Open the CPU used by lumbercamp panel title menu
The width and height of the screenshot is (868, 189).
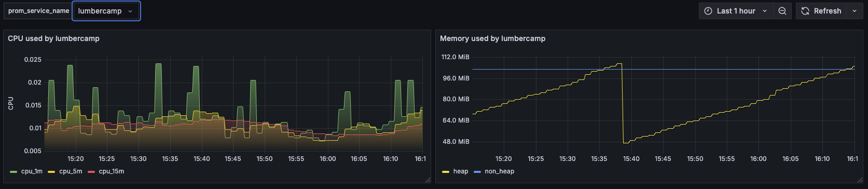[x=53, y=38]
